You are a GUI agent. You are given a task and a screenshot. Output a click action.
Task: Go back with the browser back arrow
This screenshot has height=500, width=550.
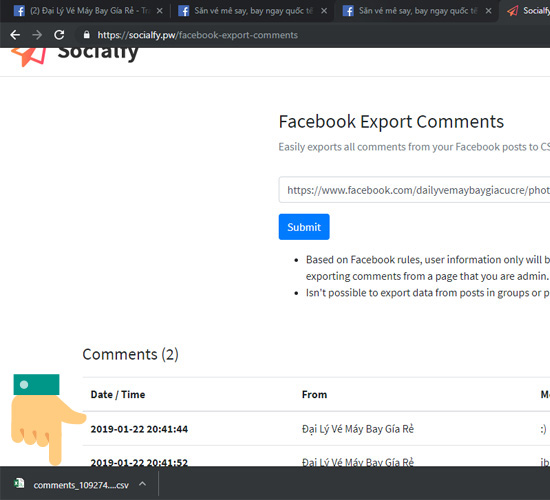click(15, 35)
